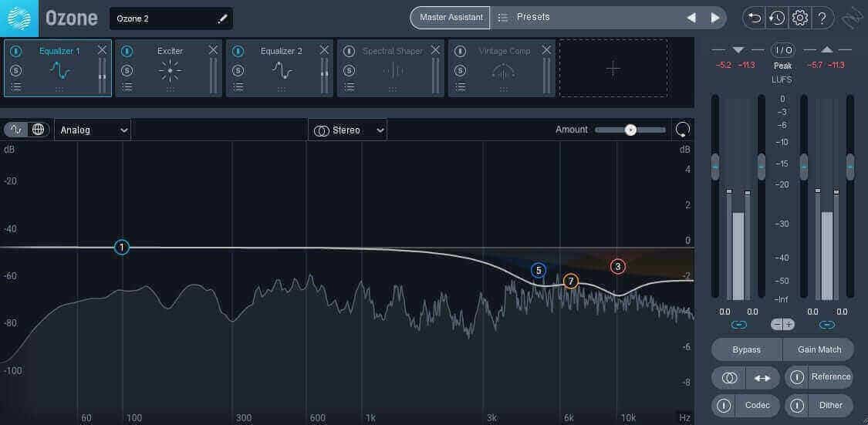The height and width of the screenshot is (425, 868).
Task: Remove the Equalizer 2 module
Action: [324, 50]
